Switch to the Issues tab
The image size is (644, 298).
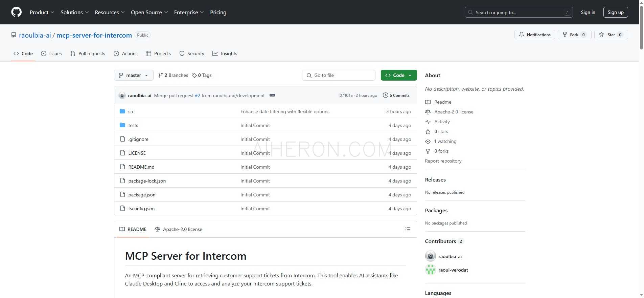(x=51, y=54)
